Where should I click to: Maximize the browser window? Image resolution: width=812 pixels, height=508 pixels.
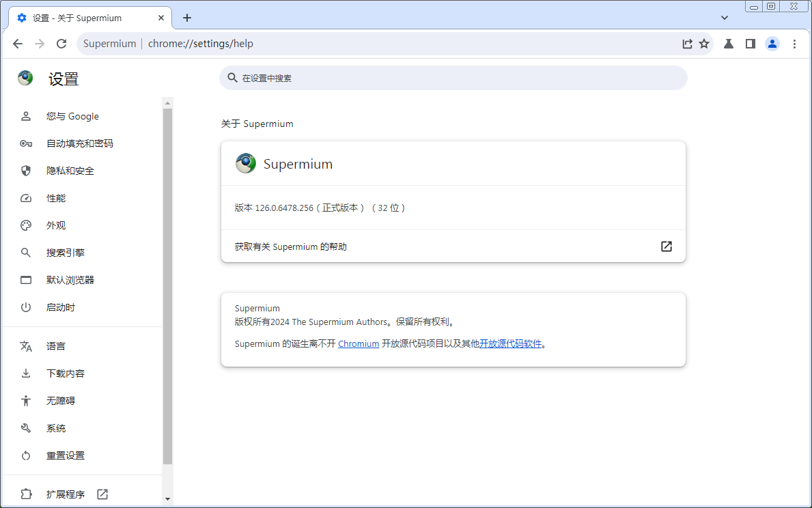point(771,7)
